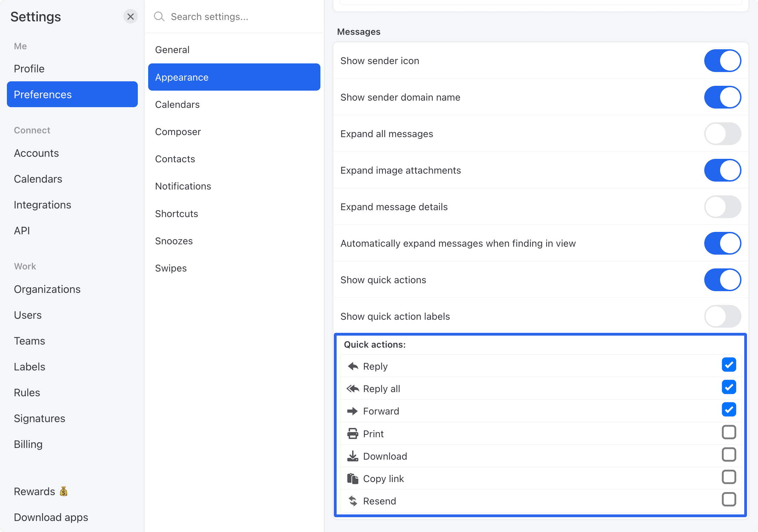
Task: Switch to the Notifications settings section
Action: coord(183,186)
